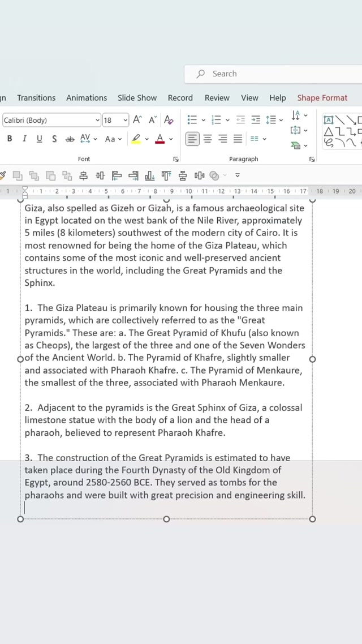The image size is (362, 644).
Task: Open the Transitions tab
Action: click(36, 97)
